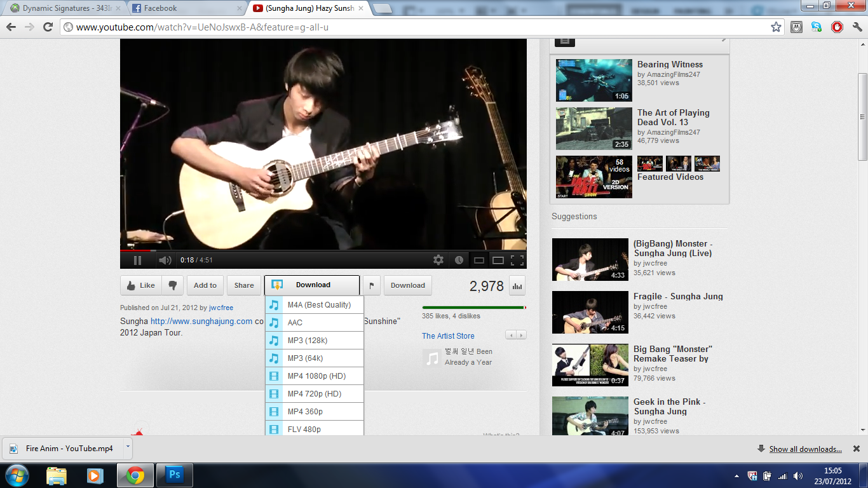The image size is (868, 488).
Task: Open Photoshop from the Windows taskbar
Action: (x=173, y=475)
